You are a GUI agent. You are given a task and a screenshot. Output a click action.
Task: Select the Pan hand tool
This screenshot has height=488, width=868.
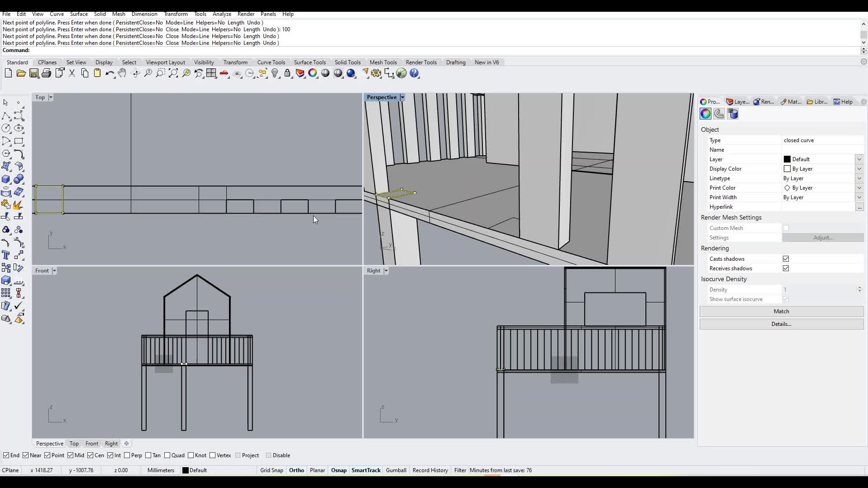122,73
